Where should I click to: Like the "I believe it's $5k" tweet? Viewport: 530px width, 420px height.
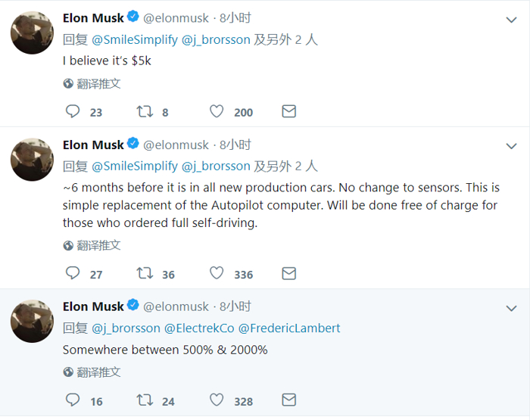click(x=217, y=111)
